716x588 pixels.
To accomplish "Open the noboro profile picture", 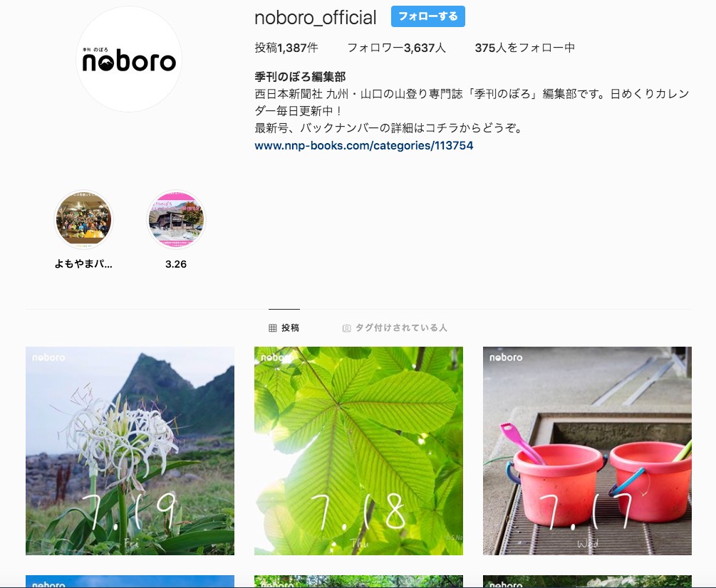I will tap(129, 59).
